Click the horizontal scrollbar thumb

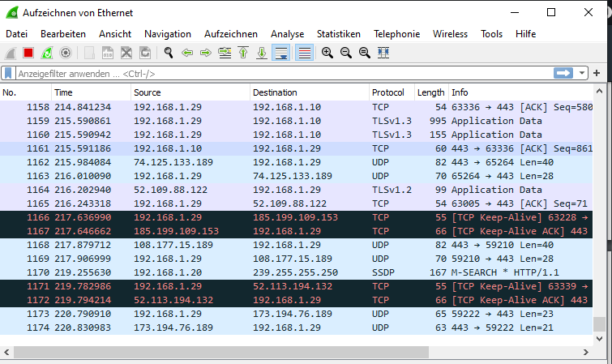click(x=221, y=353)
